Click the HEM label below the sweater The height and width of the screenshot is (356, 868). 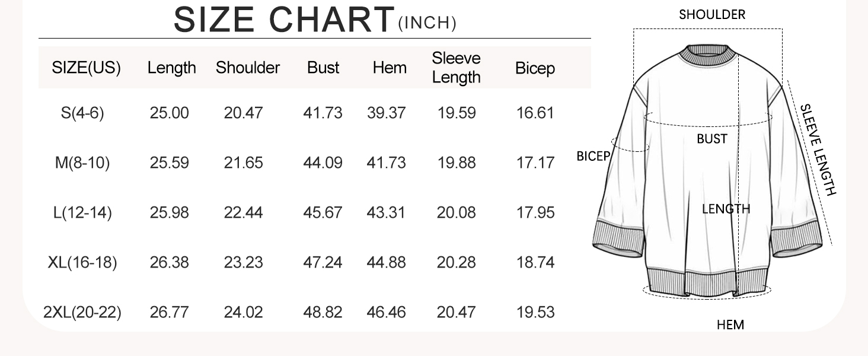tap(730, 325)
